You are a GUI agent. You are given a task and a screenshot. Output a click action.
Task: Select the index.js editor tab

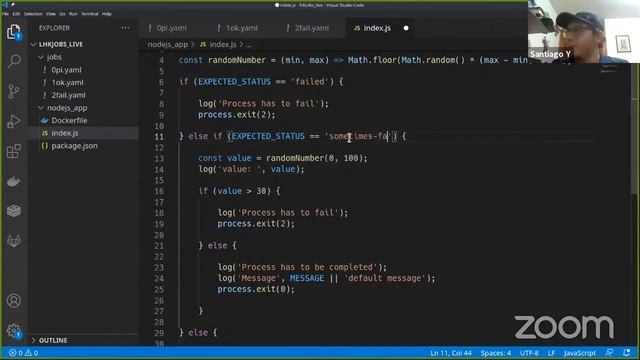click(x=376, y=28)
